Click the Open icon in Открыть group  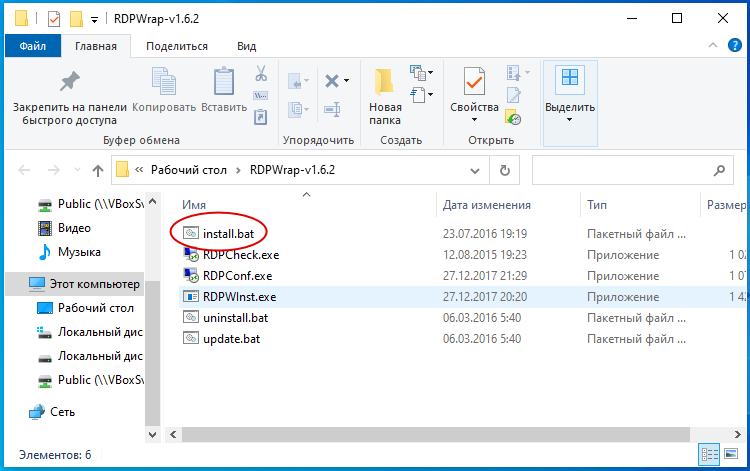(x=513, y=73)
